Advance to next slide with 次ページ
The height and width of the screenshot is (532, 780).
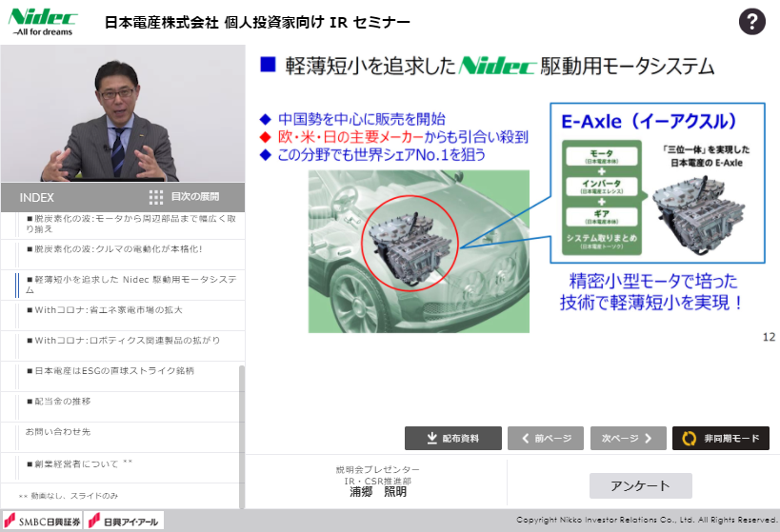tap(629, 438)
